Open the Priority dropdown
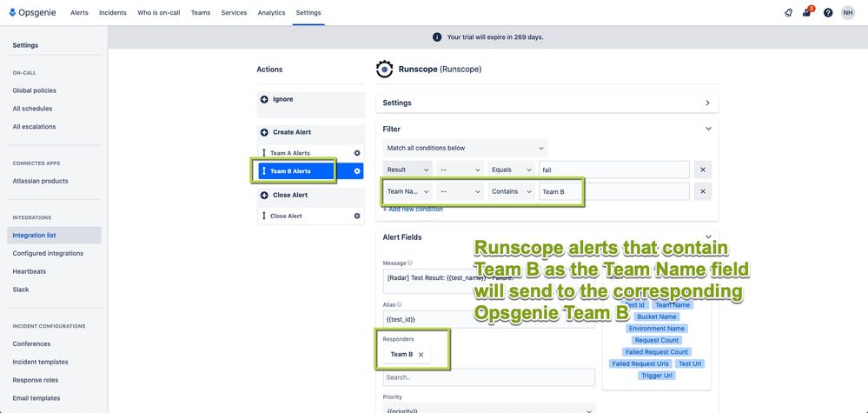 (x=489, y=409)
